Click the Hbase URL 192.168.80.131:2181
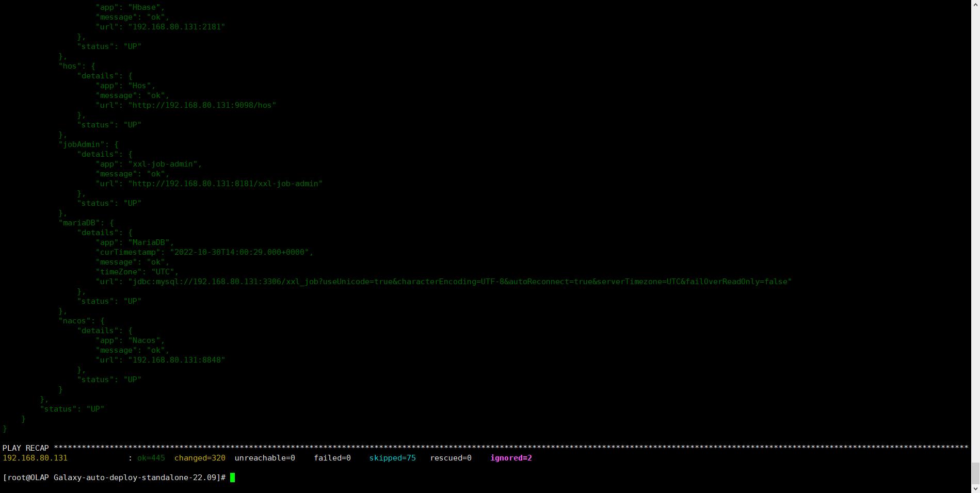Image resolution: width=980 pixels, height=493 pixels. pos(176,27)
